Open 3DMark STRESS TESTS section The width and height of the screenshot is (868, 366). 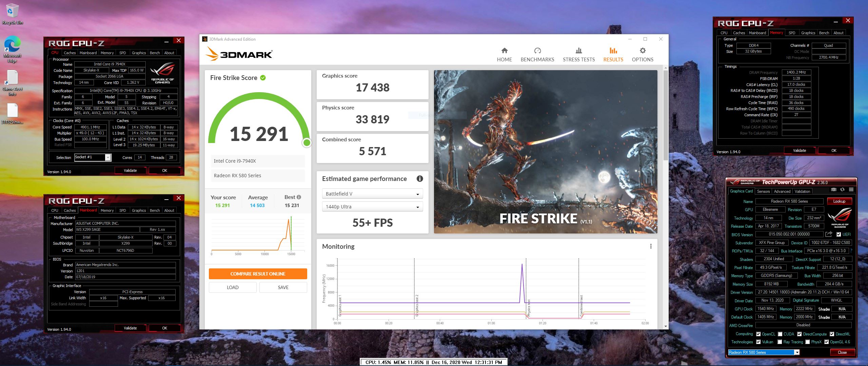point(579,55)
